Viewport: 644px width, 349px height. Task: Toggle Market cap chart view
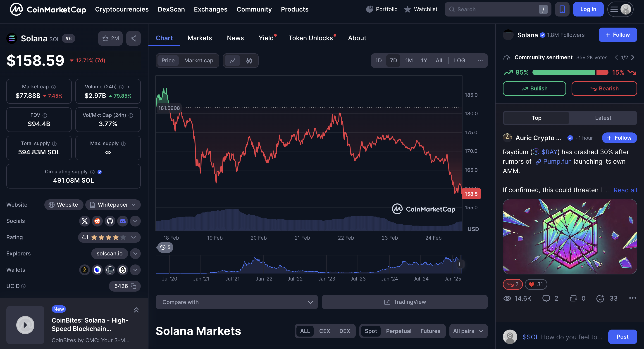pyautogui.click(x=199, y=61)
